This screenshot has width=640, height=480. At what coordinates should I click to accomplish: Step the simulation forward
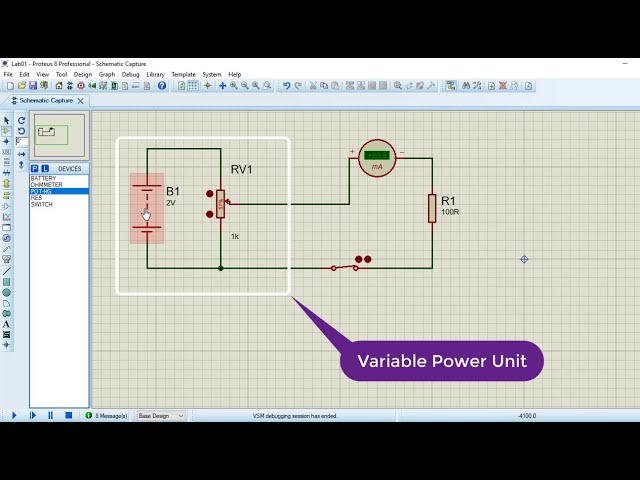[x=33, y=416]
